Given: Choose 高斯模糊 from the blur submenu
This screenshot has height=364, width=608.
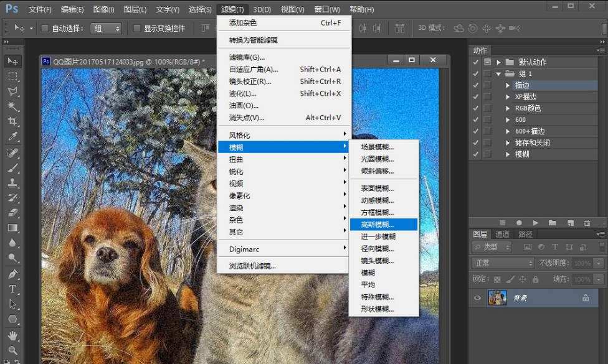Looking at the screenshot, I should click(378, 225).
